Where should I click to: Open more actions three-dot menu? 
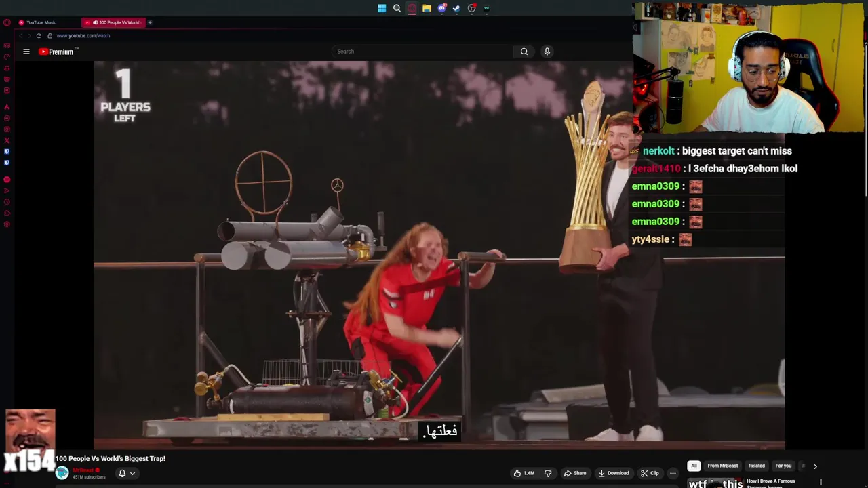673,473
